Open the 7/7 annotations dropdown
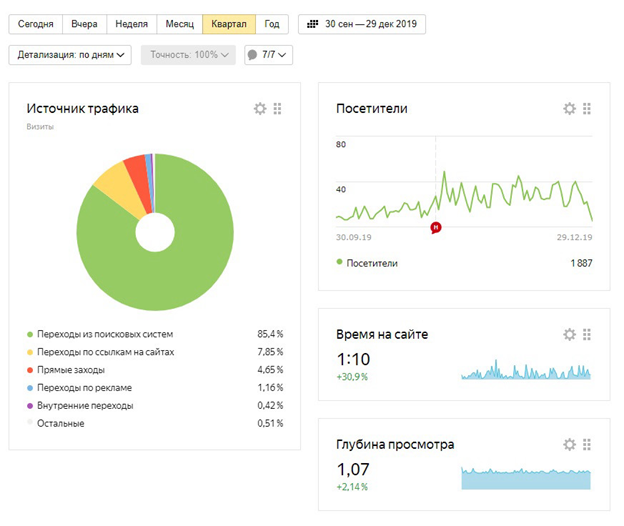Image resolution: width=624 pixels, height=526 pixels. (269, 55)
